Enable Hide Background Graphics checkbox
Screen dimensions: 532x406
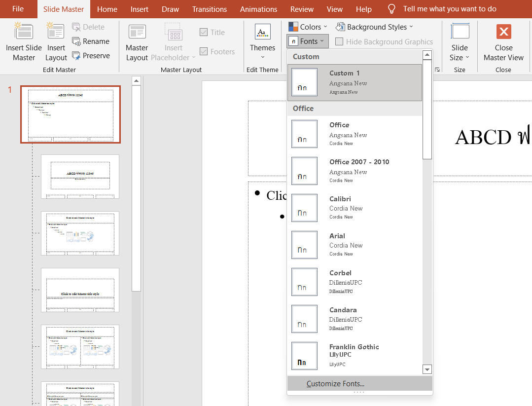339,41
